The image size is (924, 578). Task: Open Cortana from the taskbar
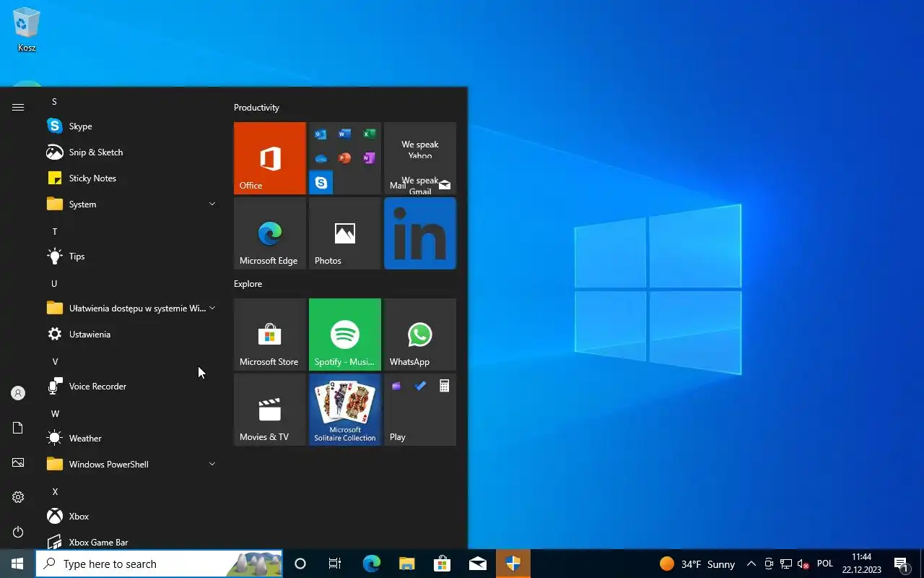[x=300, y=564]
